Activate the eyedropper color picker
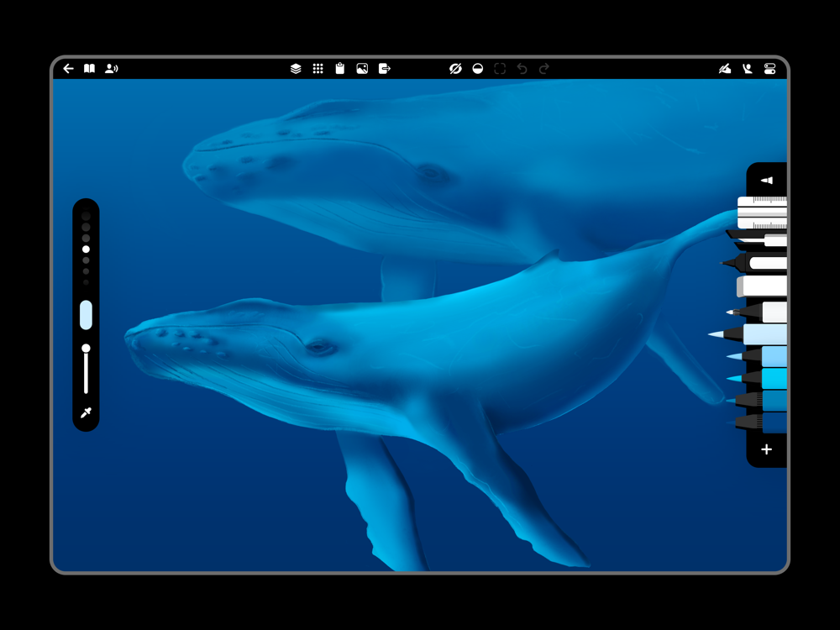 [86, 412]
